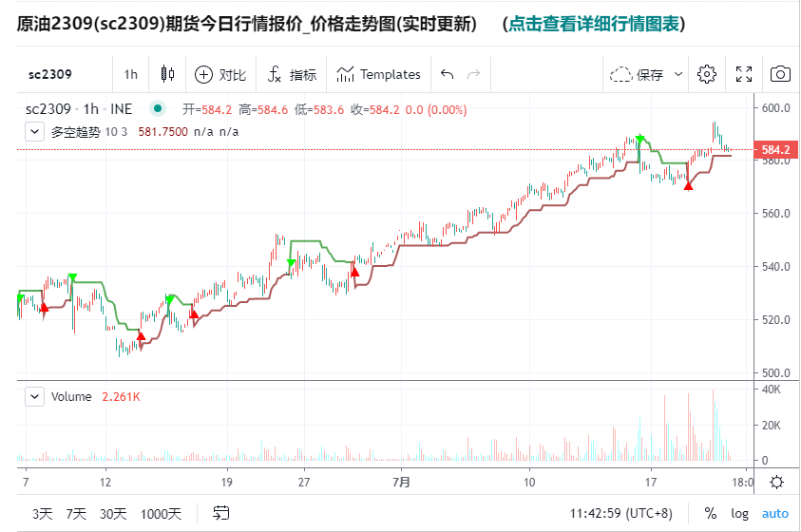Collapse the 多空趋势 indicator legend
The width and height of the screenshot is (801, 532).
point(35,132)
